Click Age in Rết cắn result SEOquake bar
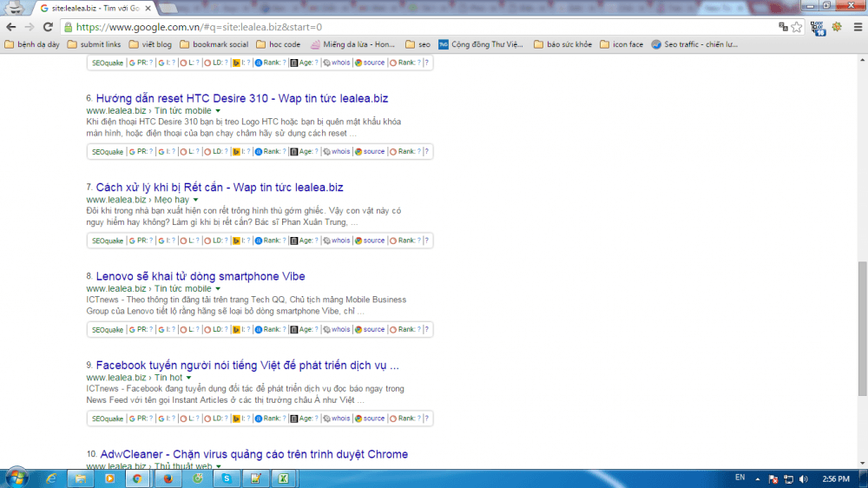868x488 pixels. pyautogui.click(x=305, y=241)
